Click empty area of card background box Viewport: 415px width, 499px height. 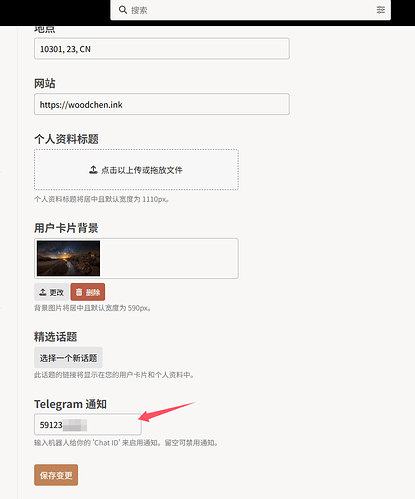point(169,258)
